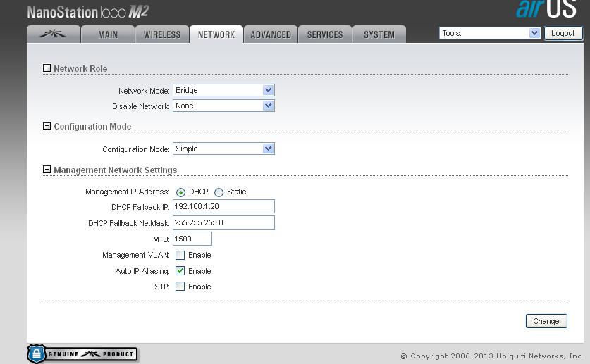Click the Logout button
The height and width of the screenshot is (364, 590).
pyautogui.click(x=563, y=33)
